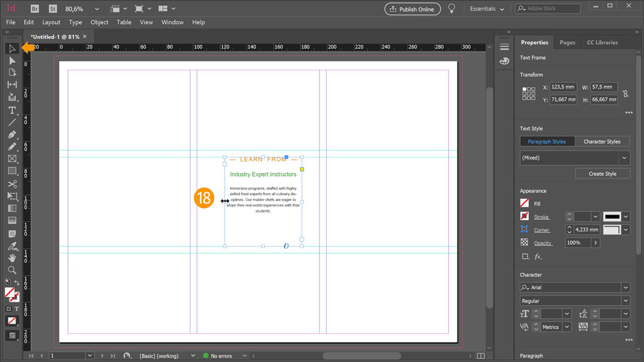644x362 pixels.
Task: Expand the (Mixed) paragraph style dropdown
Action: tap(625, 158)
